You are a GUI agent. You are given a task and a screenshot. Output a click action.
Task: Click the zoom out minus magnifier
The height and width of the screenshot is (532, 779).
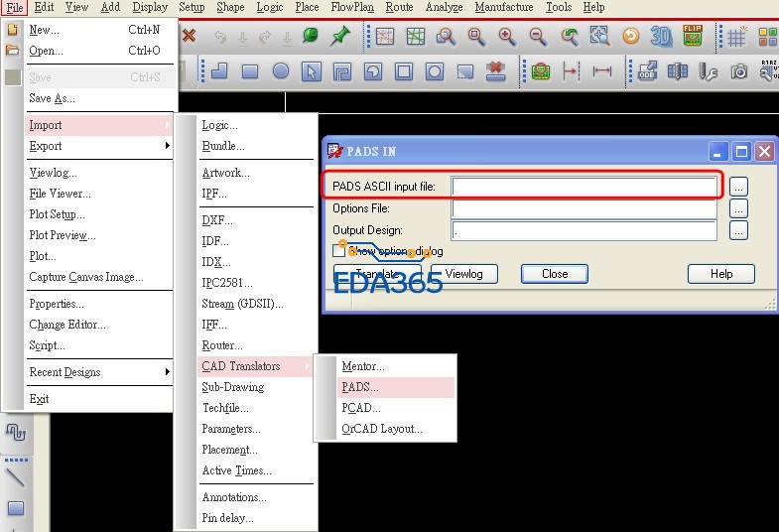tap(538, 37)
